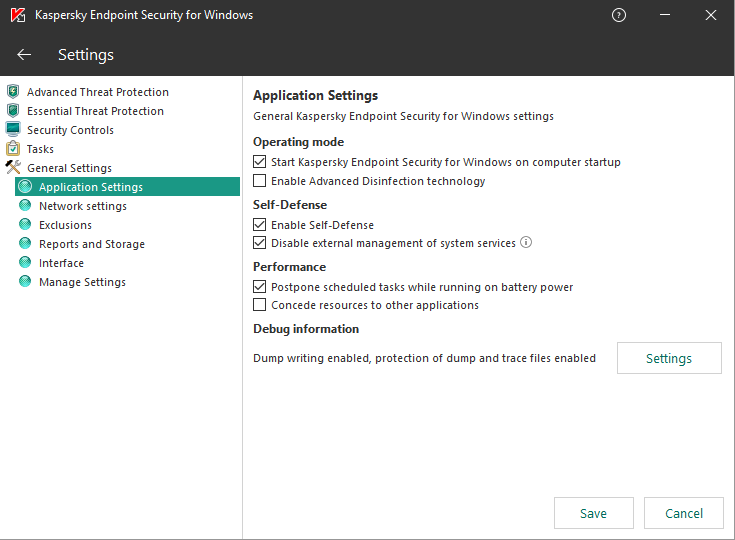Click the General Settings tools icon

point(13,168)
